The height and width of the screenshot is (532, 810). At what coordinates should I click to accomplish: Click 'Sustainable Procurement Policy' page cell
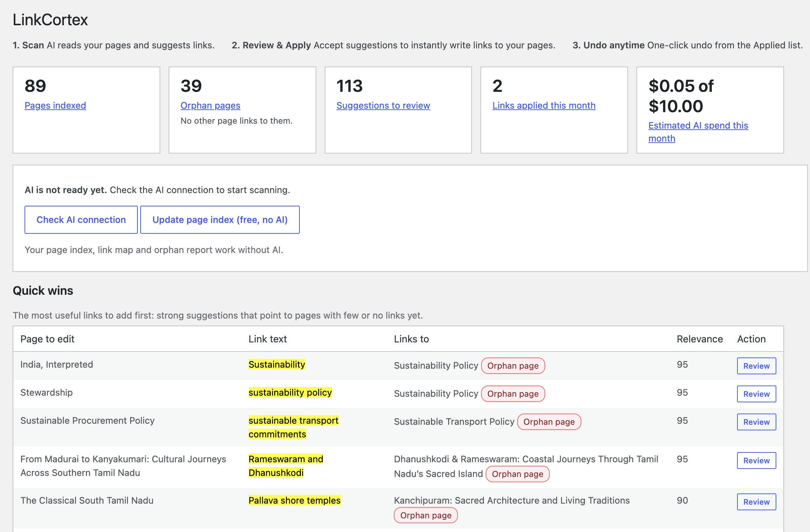coord(87,421)
